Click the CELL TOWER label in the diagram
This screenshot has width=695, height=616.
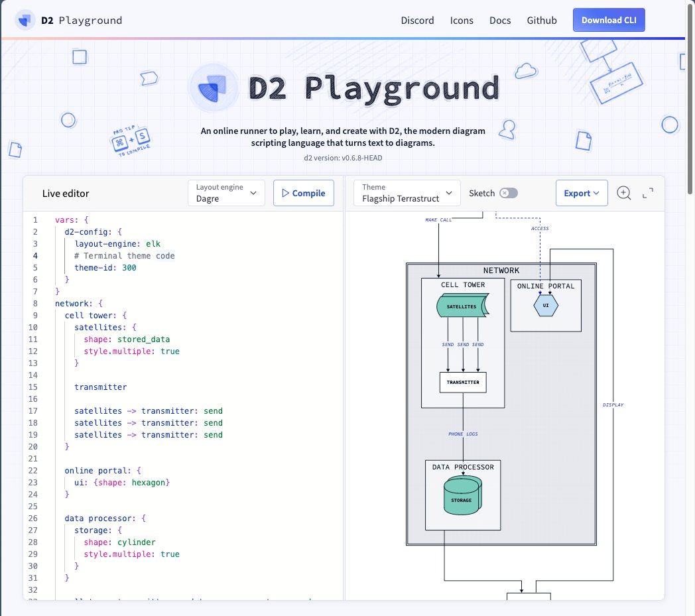pyautogui.click(x=463, y=285)
